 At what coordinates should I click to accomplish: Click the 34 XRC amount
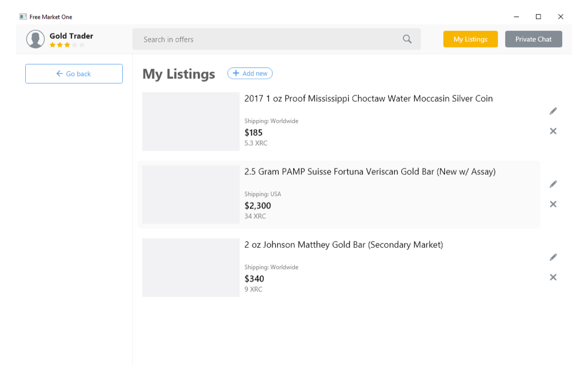tap(256, 217)
